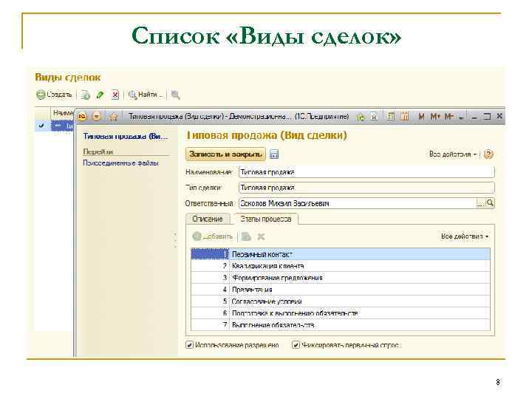Open Все действия dropdown in stages table

tap(465, 236)
